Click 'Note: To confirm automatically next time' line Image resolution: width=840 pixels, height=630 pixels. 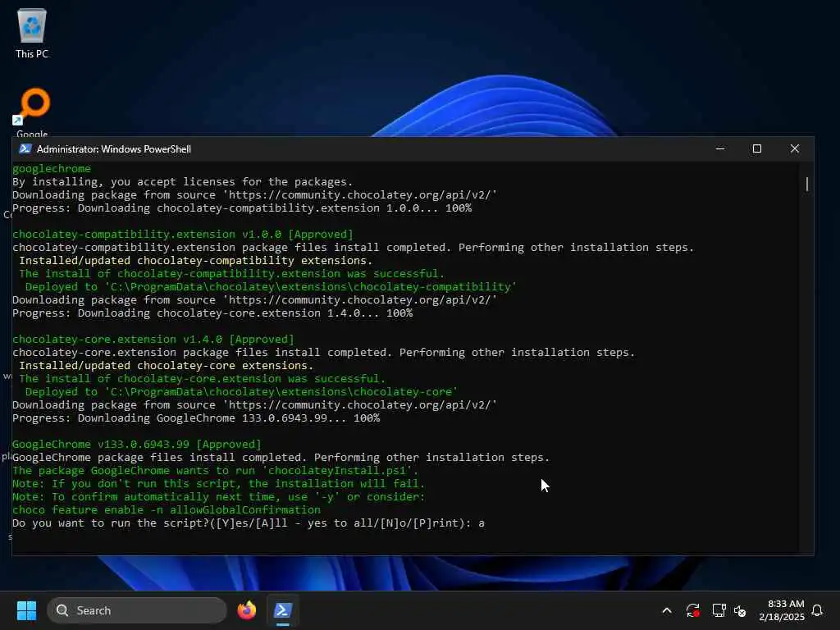point(218,496)
